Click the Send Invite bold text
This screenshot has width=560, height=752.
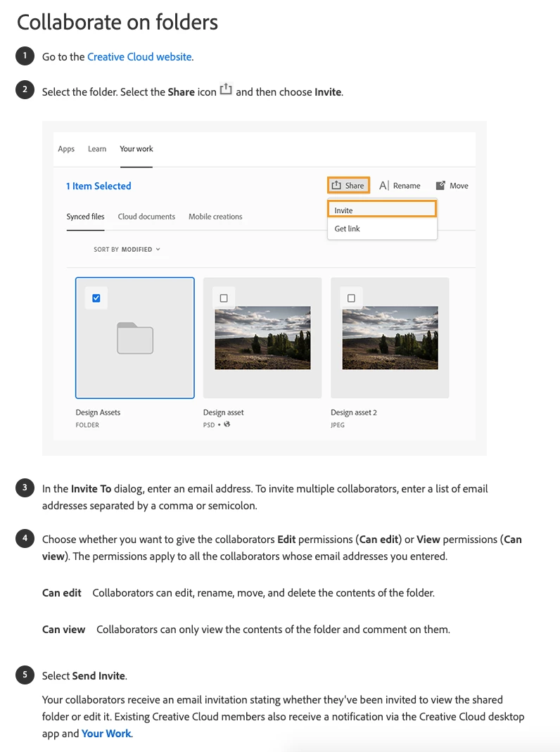[98, 676]
